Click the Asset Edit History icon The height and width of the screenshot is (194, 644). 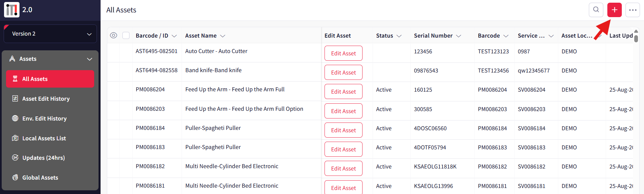click(15, 99)
